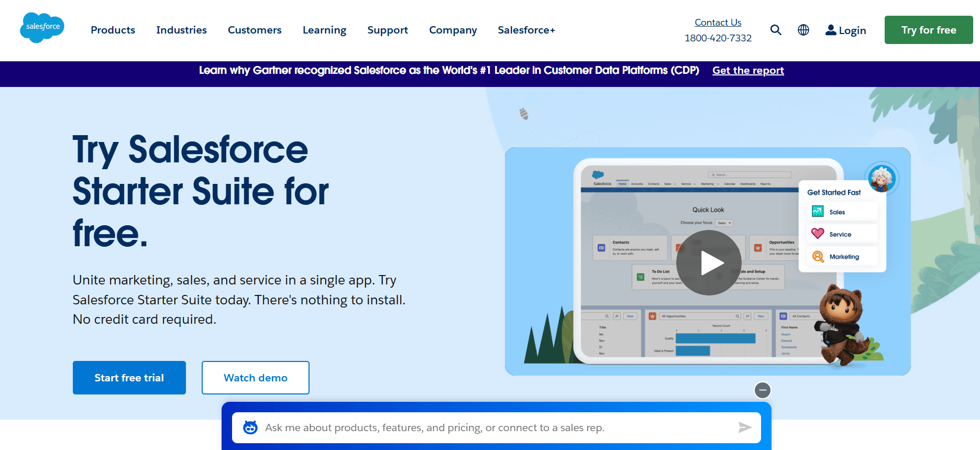Image resolution: width=980 pixels, height=450 pixels.
Task: Play the Starter Suite demo video
Action: click(x=708, y=263)
